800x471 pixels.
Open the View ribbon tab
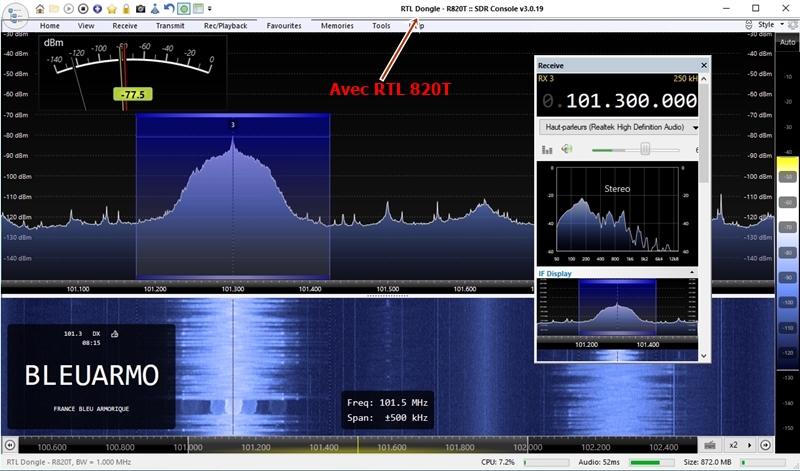click(86, 26)
